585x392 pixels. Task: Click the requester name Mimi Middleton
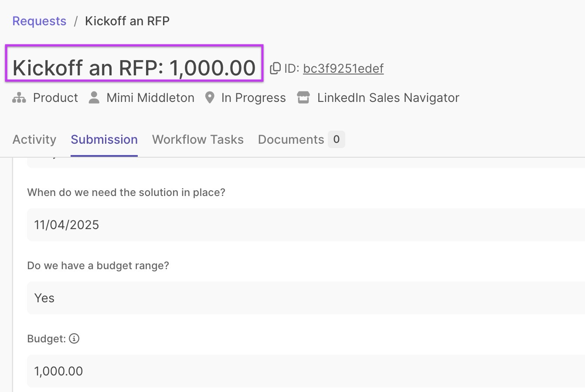click(150, 98)
